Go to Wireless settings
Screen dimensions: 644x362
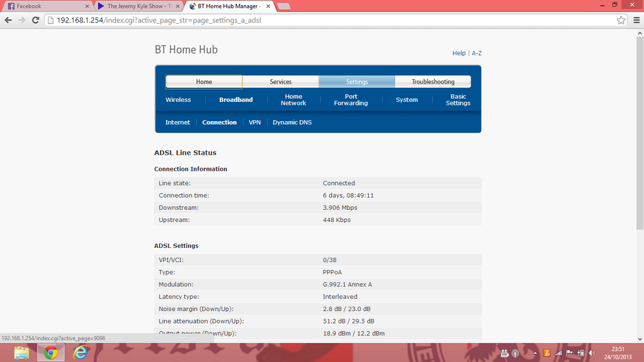tap(179, 100)
